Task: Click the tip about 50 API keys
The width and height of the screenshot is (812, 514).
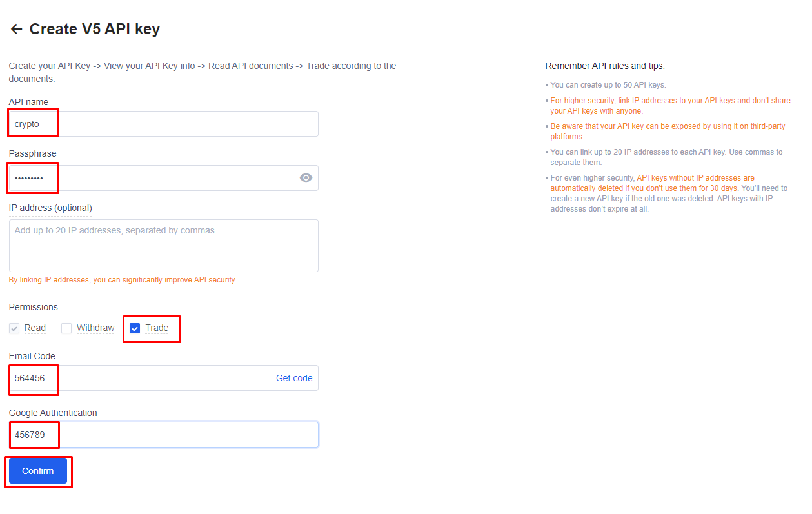Action: (x=608, y=85)
